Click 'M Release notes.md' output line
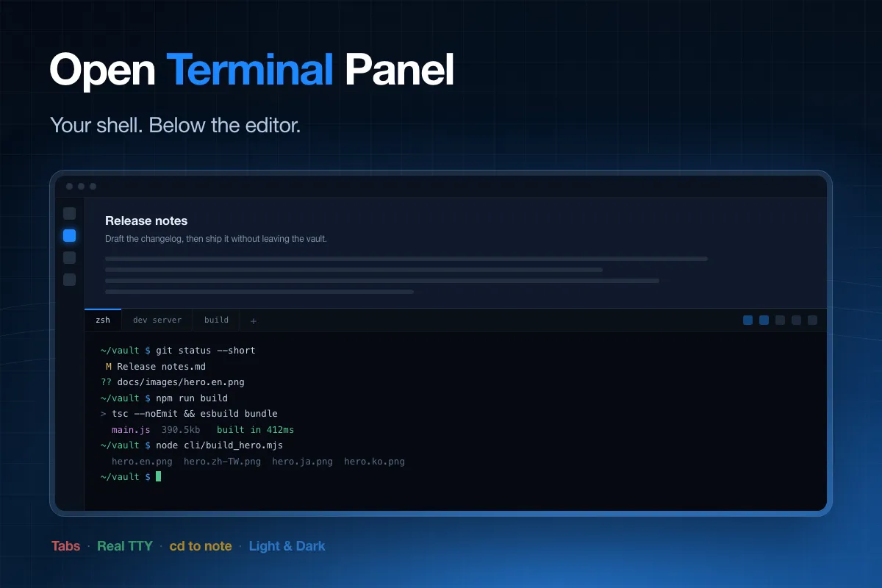 pos(156,366)
